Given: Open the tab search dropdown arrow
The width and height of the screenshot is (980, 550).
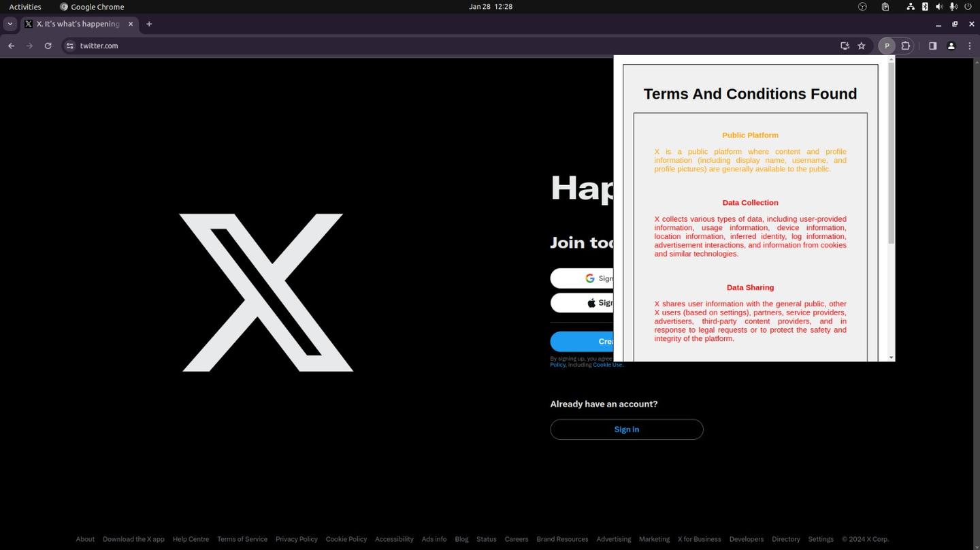Looking at the screenshot, I should coord(10,24).
